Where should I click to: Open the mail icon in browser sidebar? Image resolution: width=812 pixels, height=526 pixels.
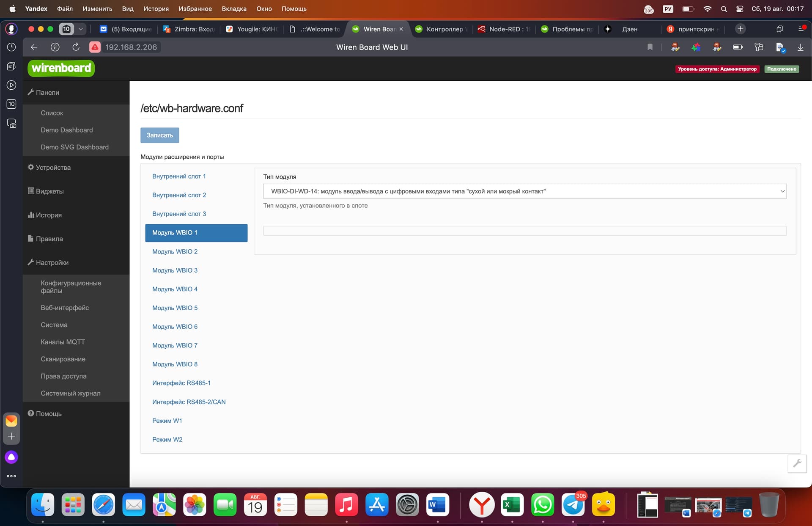tap(11, 421)
